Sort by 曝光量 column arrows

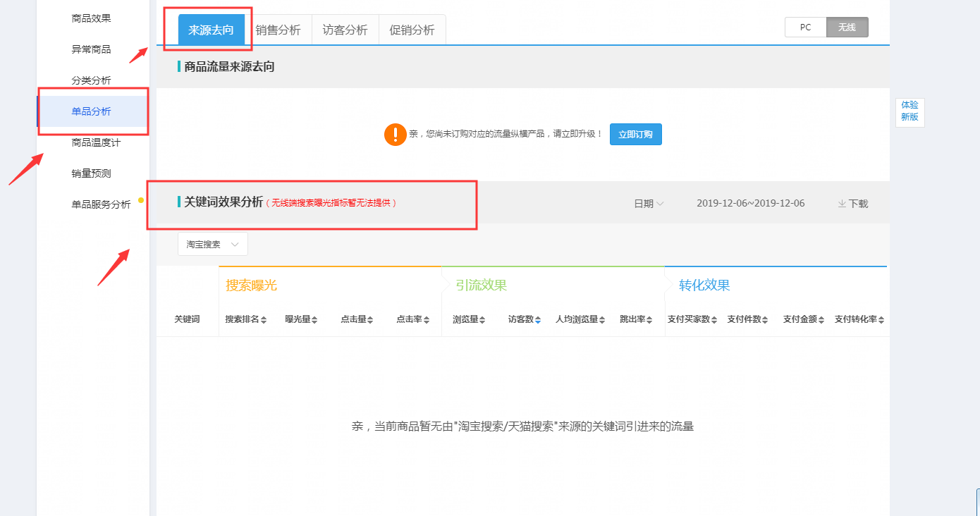click(314, 320)
